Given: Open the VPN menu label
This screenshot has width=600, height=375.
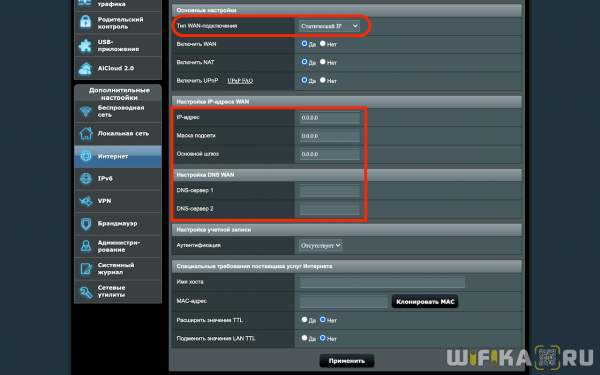Looking at the screenshot, I should click(104, 201).
